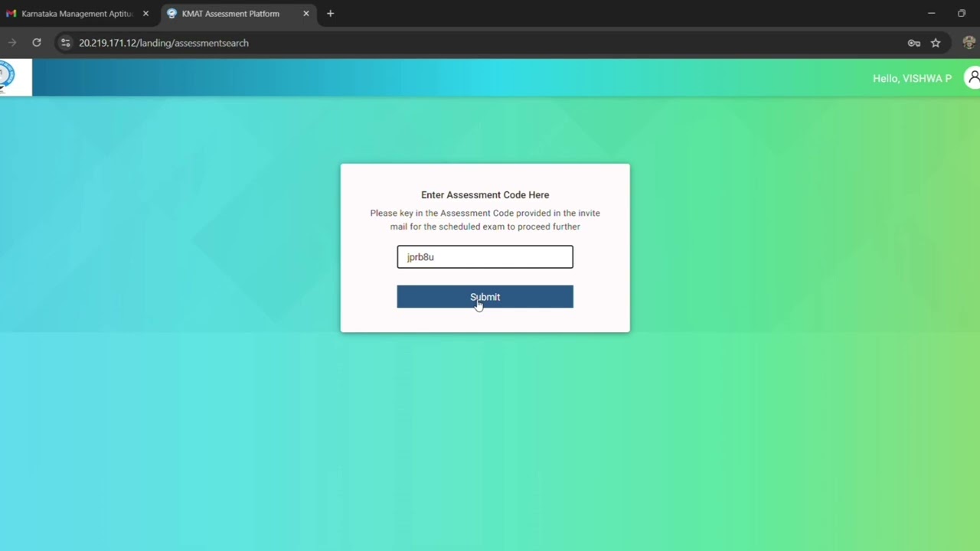View site information icon in address bar
The width and height of the screenshot is (980, 551).
pyautogui.click(x=65, y=43)
